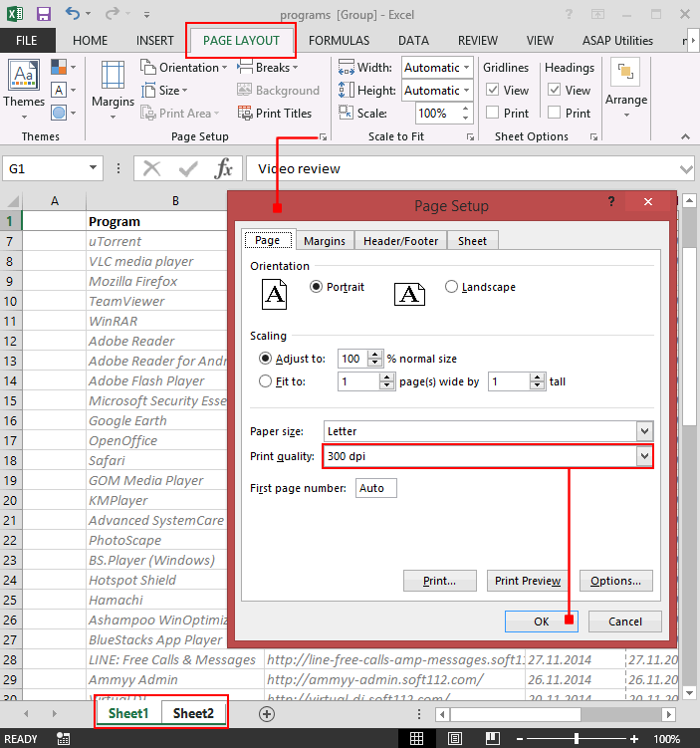Select Portrait orientation radio button
This screenshot has width=700, height=748.
(316, 287)
